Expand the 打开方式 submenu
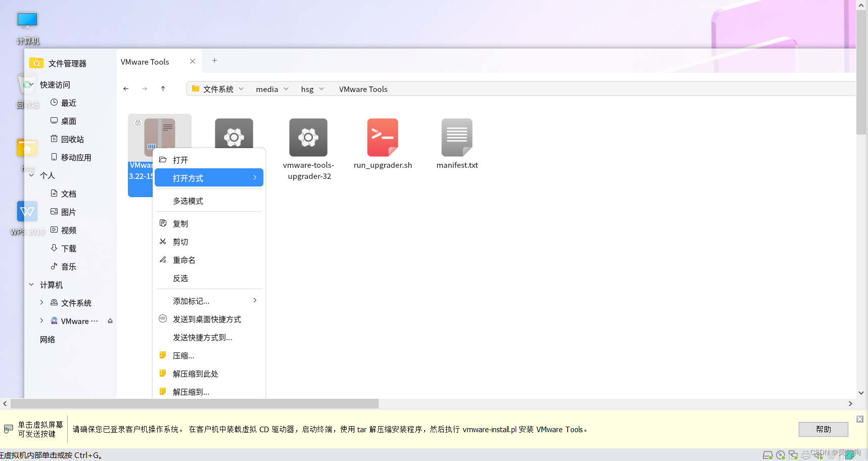 pos(209,178)
